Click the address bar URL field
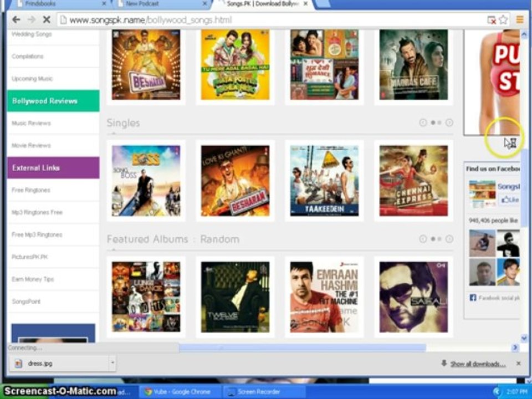Viewport: 532px width, 399px height. [x=272, y=20]
